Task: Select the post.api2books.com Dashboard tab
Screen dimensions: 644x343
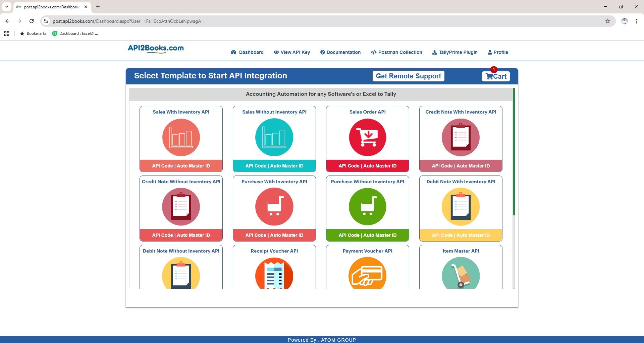Action: pos(52,7)
